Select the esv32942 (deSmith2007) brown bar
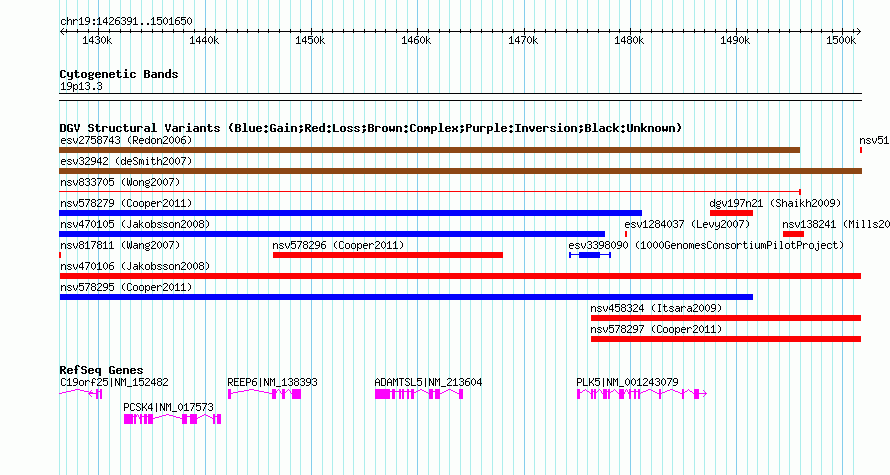The height and width of the screenshot is (475, 890). point(460,171)
